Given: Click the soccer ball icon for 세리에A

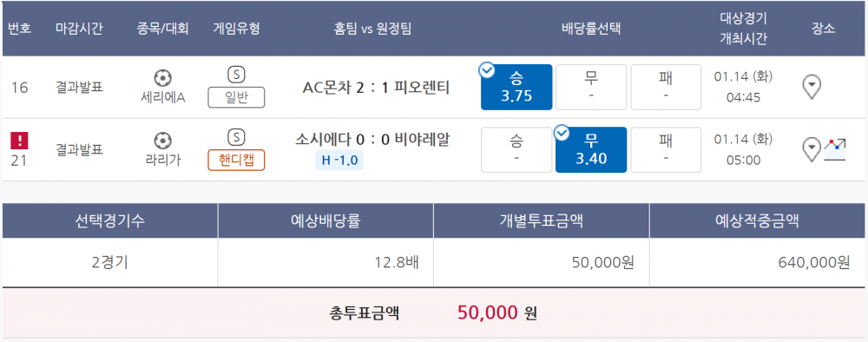Looking at the screenshot, I should click(x=163, y=78).
